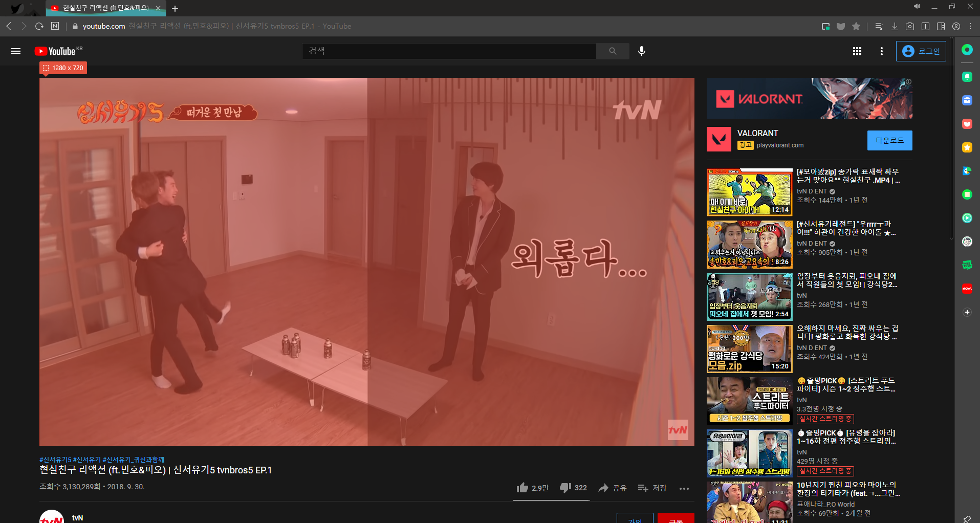Screen dimensions: 980x523
Task: Click the address bar URL youtube.com
Action: click(x=104, y=26)
